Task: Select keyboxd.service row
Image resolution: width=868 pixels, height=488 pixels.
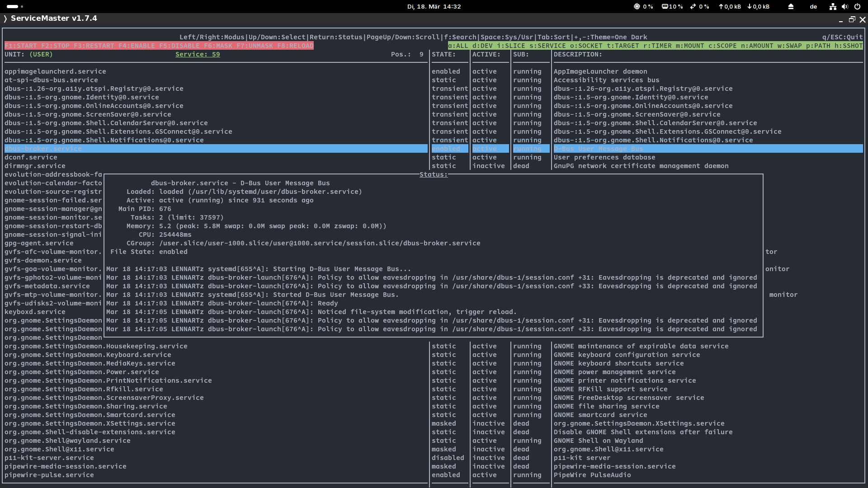Action: [x=35, y=312]
